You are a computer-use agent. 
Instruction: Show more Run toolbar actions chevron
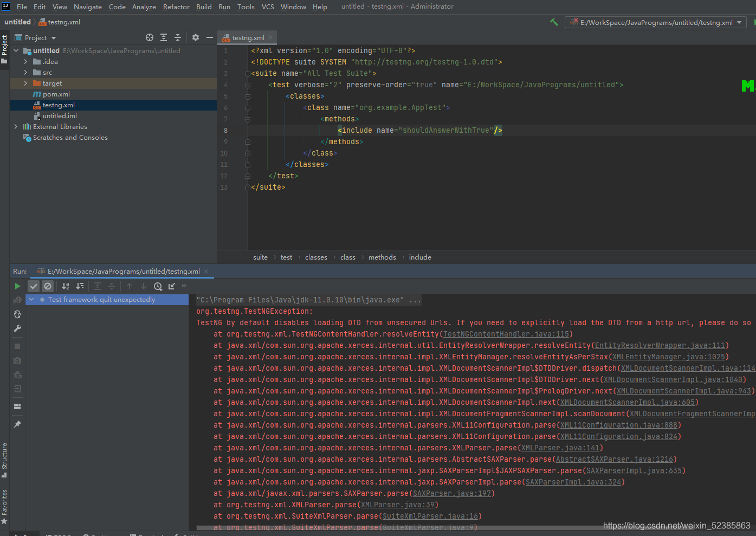coord(184,286)
